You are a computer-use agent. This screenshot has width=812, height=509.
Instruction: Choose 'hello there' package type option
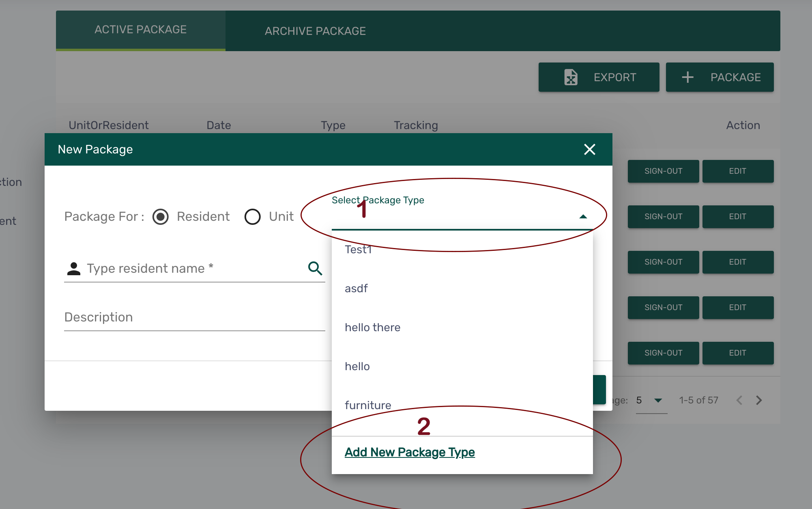click(372, 328)
